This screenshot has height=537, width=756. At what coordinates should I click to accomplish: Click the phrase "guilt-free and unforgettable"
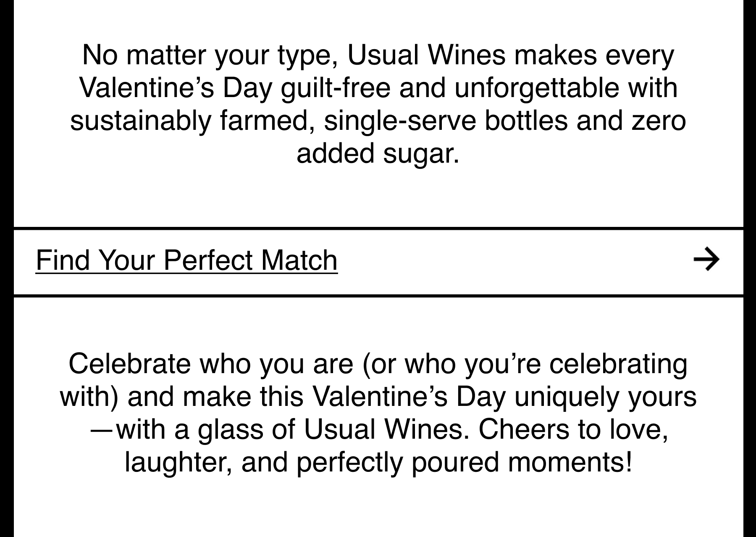449,87
